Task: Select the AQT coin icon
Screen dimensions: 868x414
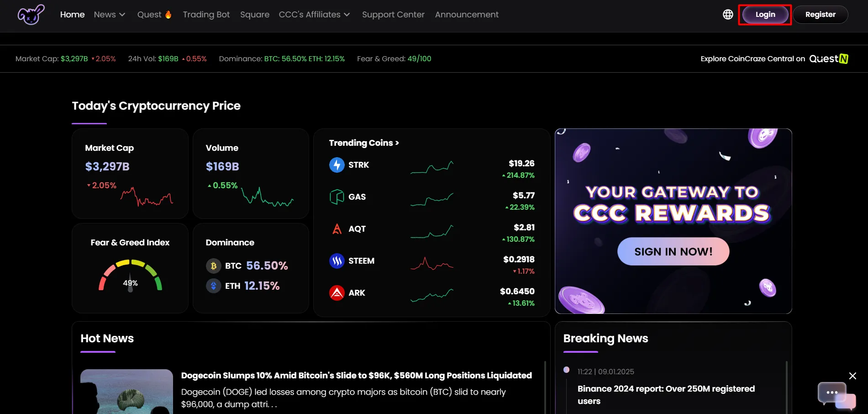Action: click(337, 229)
